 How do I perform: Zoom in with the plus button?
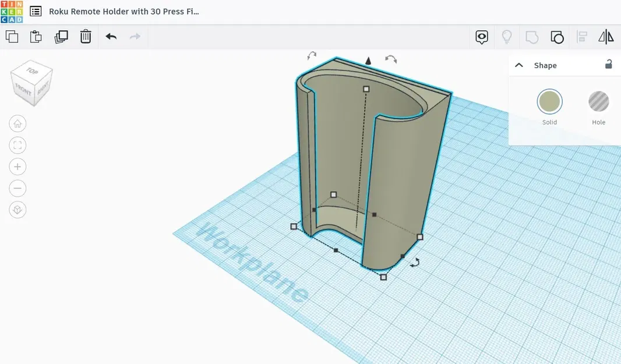click(x=17, y=167)
